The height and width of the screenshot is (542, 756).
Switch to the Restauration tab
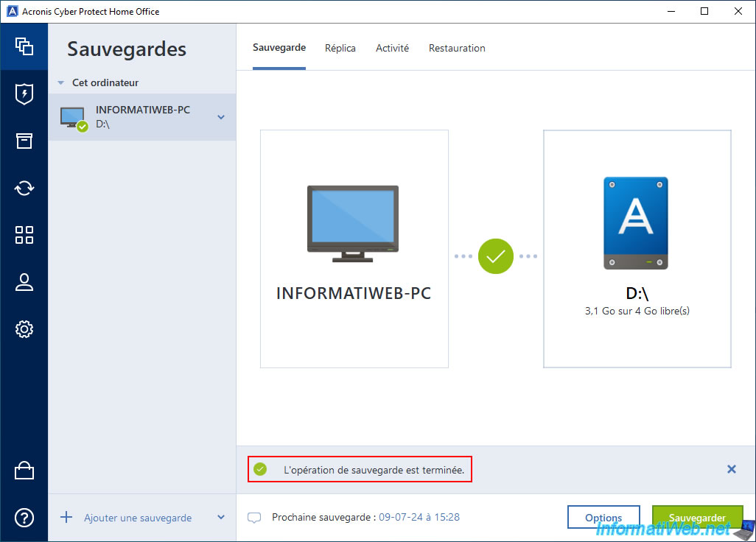457,48
